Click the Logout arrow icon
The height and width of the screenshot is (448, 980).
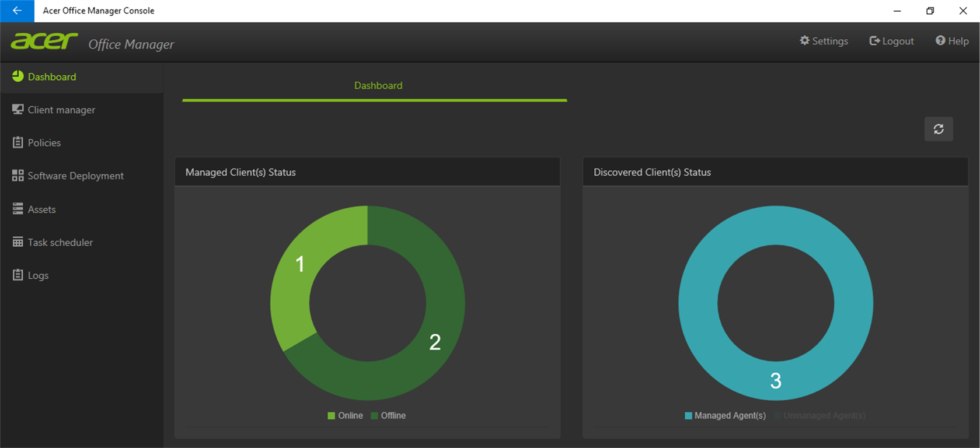[874, 40]
